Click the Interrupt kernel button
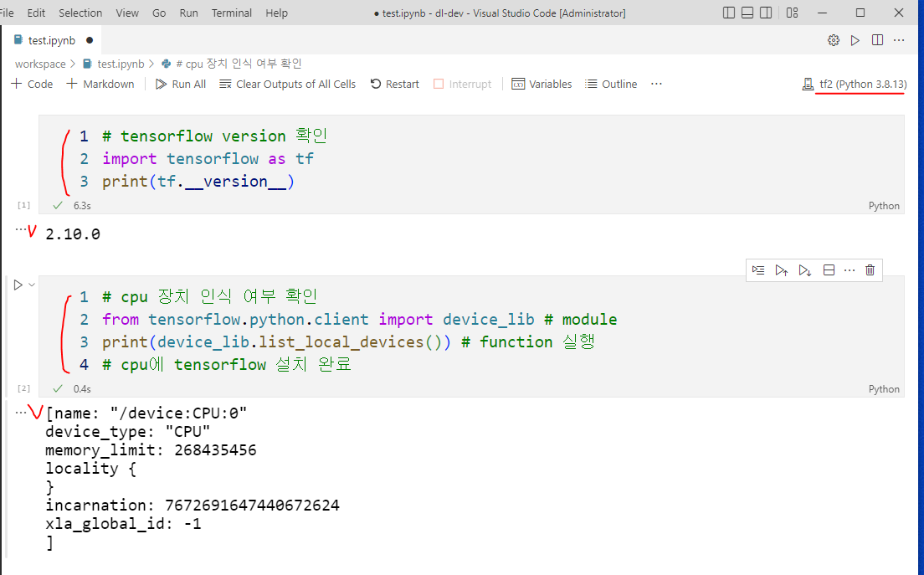 pyautogui.click(x=463, y=85)
